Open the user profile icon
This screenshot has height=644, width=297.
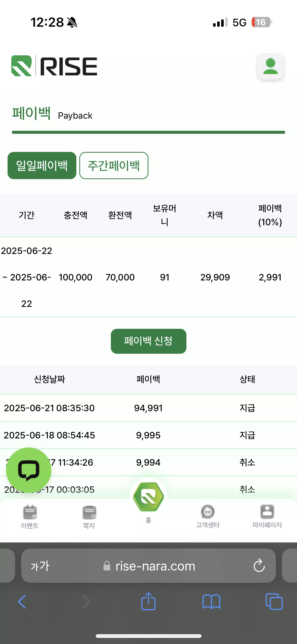270,67
